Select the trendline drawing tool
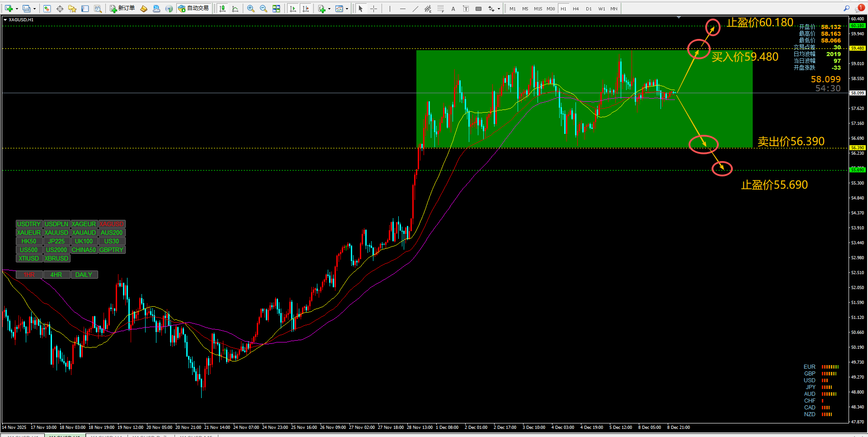Screen dimensions: 868x437 415,9
